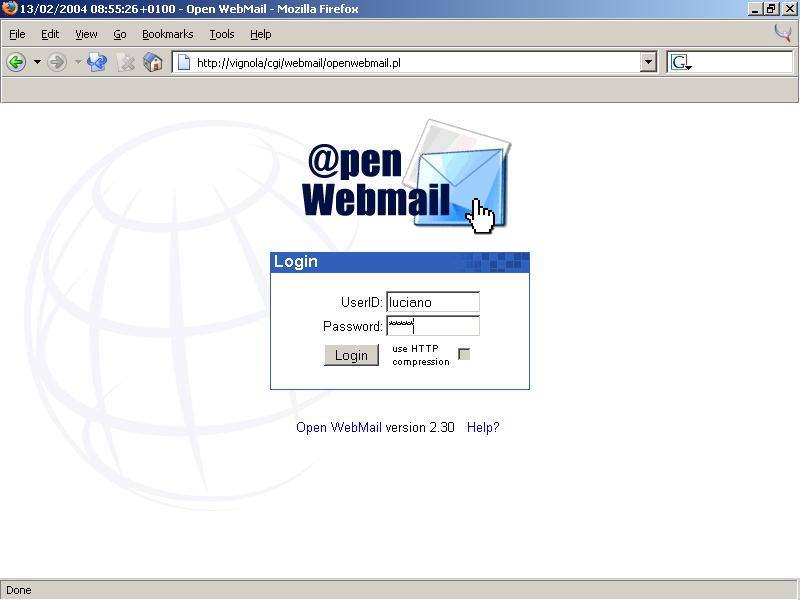Focus the UserID input field
This screenshot has height=600, width=800.
click(433, 301)
